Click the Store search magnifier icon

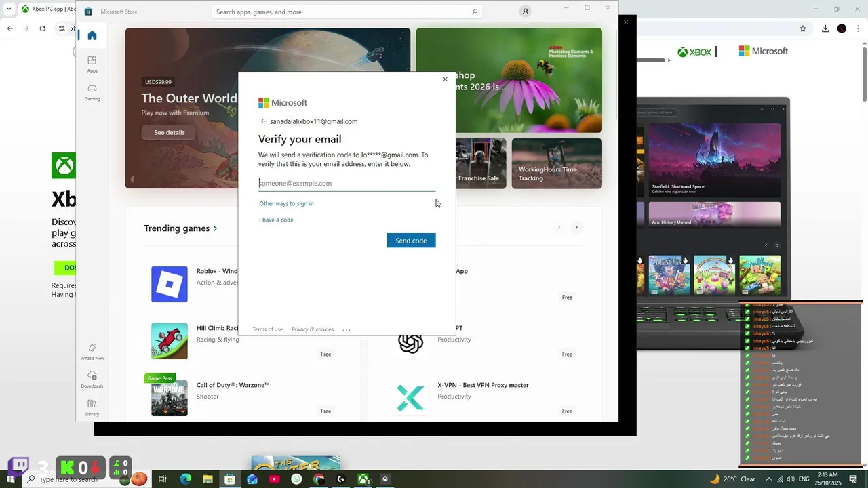click(x=475, y=12)
